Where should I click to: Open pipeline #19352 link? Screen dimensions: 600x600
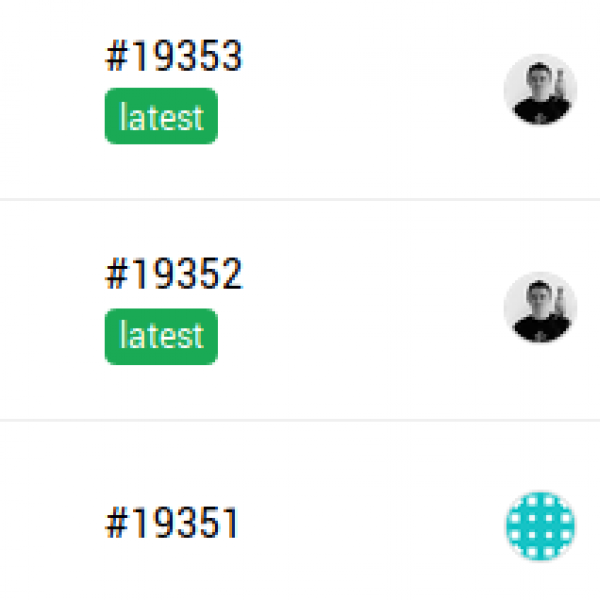pyautogui.click(x=173, y=274)
